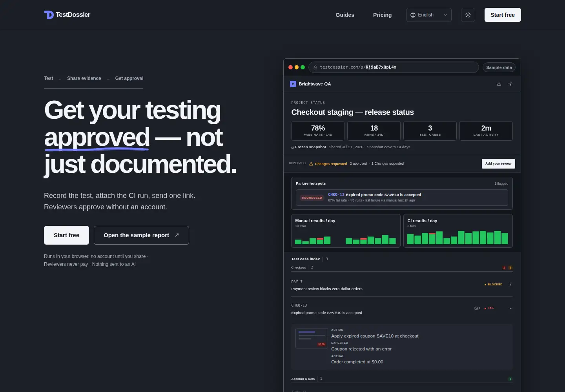The image size is (565, 392).
Task: Click the orange blocked count badge in Checkout
Action: tap(510, 268)
